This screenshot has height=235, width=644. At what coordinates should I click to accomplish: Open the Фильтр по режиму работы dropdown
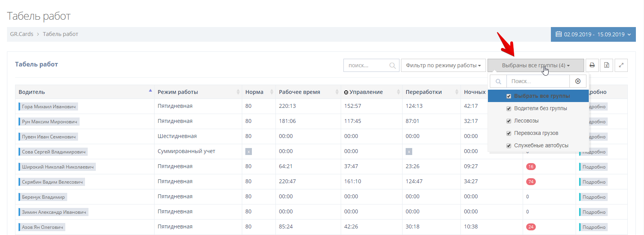pyautogui.click(x=443, y=65)
